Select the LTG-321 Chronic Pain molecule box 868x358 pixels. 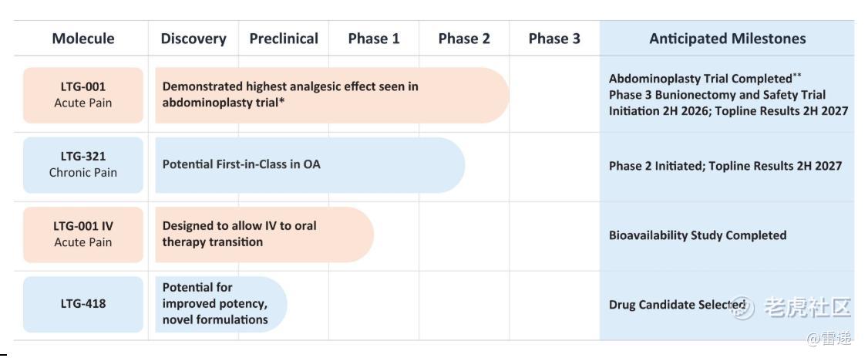click(x=83, y=165)
